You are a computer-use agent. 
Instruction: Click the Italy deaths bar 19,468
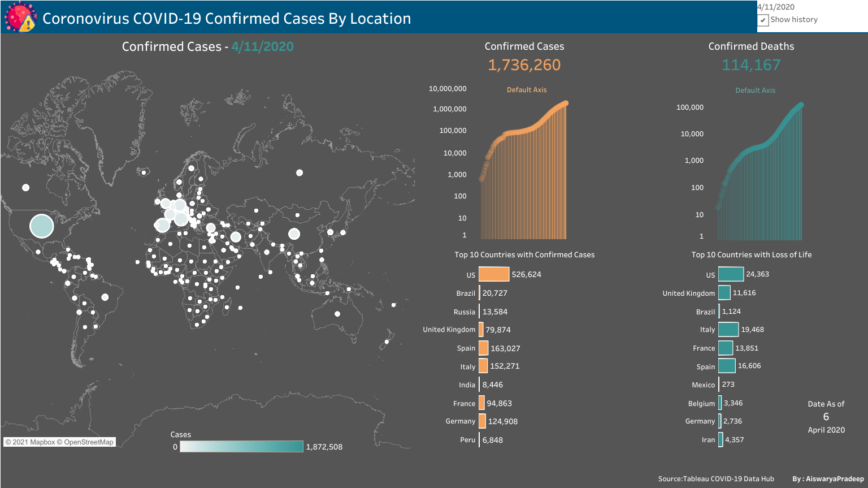728,330
